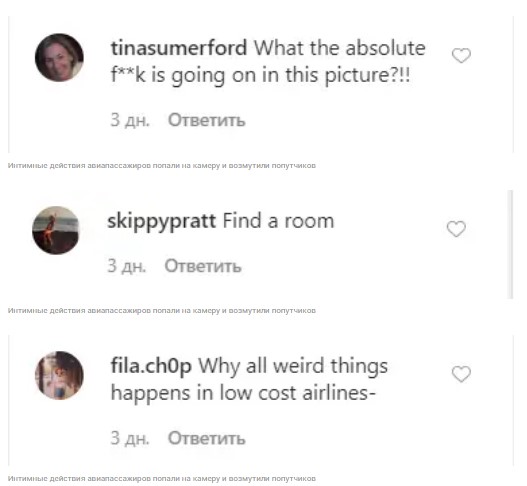
Task: Visit the fila.ch0p username link
Action: [x=151, y=366]
